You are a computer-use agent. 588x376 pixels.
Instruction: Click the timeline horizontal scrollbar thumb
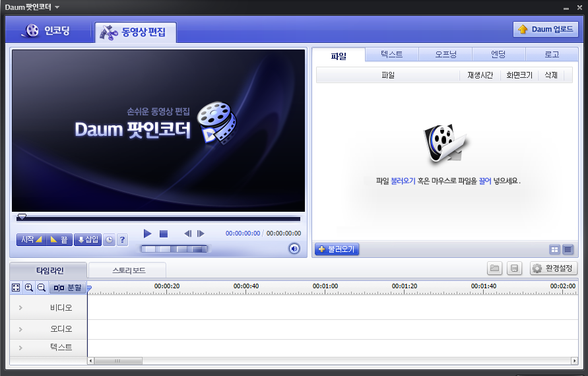[x=118, y=361]
